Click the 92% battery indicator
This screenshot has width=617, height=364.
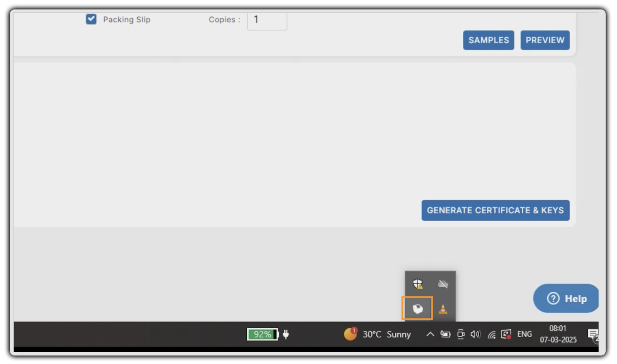point(263,334)
